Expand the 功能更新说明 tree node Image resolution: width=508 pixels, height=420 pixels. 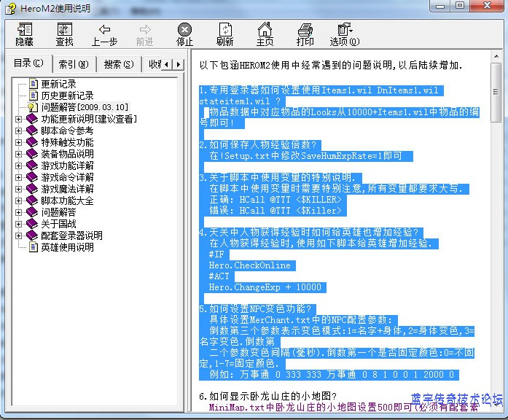click(x=19, y=119)
